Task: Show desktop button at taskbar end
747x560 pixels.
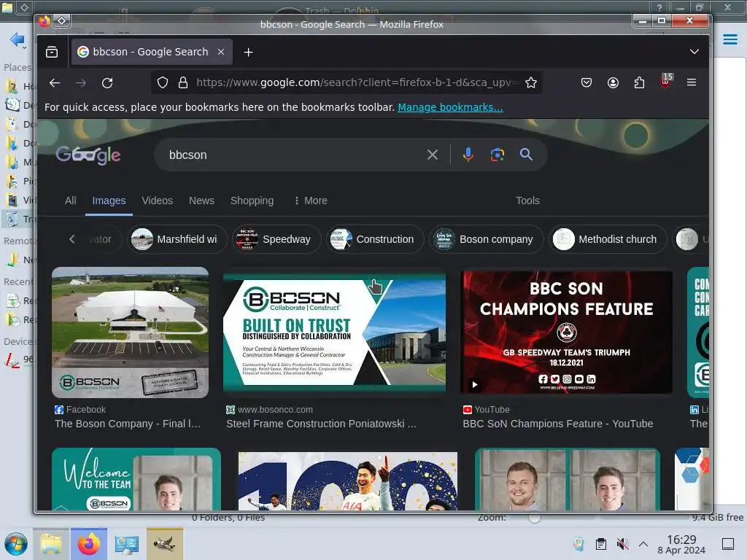Action: (x=728, y=544)
